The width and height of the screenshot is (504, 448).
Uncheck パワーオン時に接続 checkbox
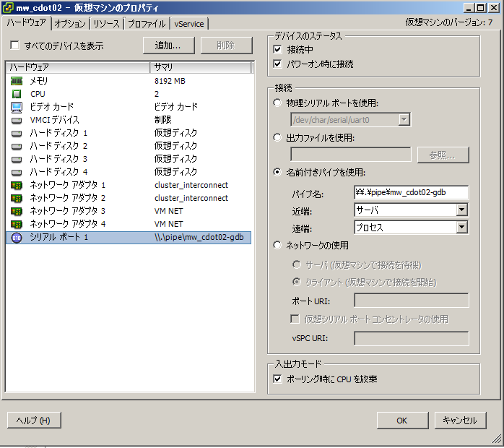tap(277, 64)
